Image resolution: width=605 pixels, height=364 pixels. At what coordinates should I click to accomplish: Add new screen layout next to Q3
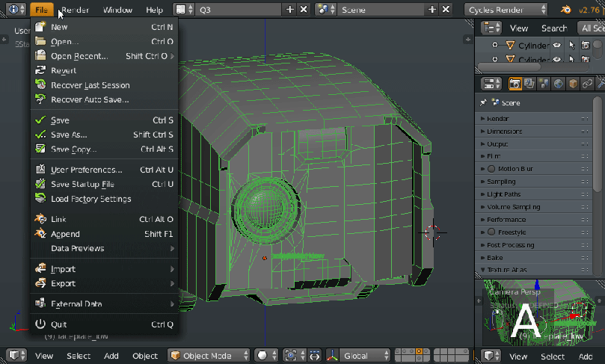pyautogui.click(x=290, y=10)
